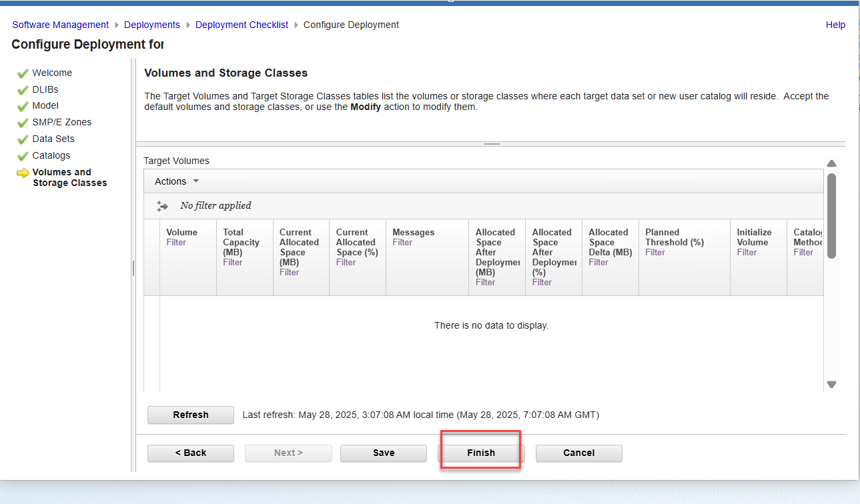This screenshot has width=860, height=504.
Task: Go to the Software Management breadcrumb
Action: pos(61,25)
